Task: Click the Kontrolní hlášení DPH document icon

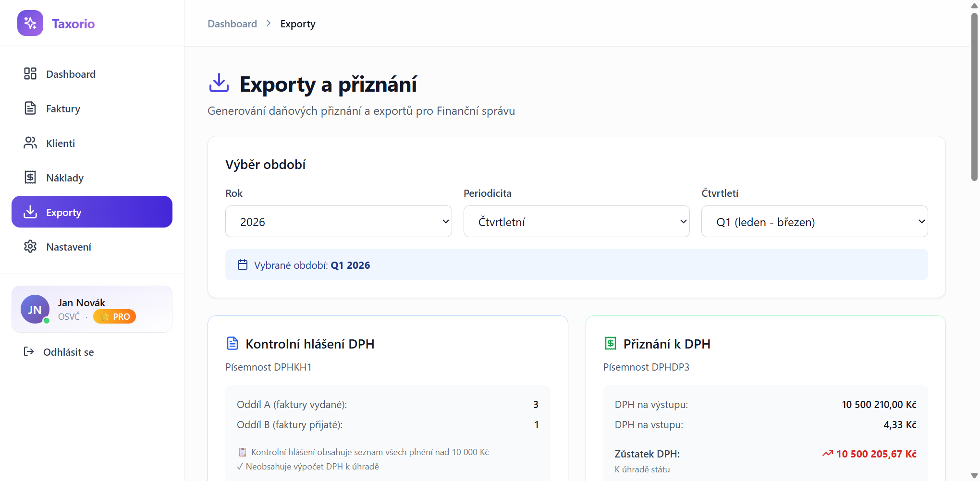Action: [x=233, y=343]
